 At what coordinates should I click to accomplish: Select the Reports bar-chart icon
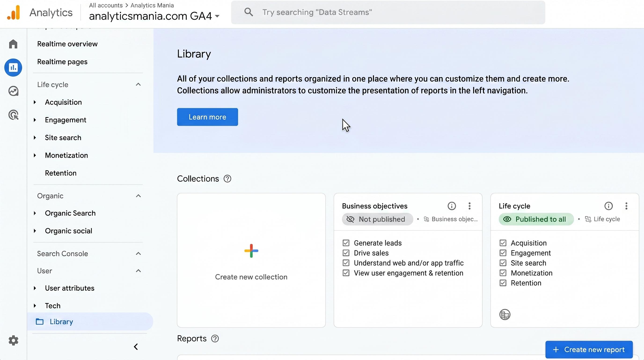coord(13,67)
